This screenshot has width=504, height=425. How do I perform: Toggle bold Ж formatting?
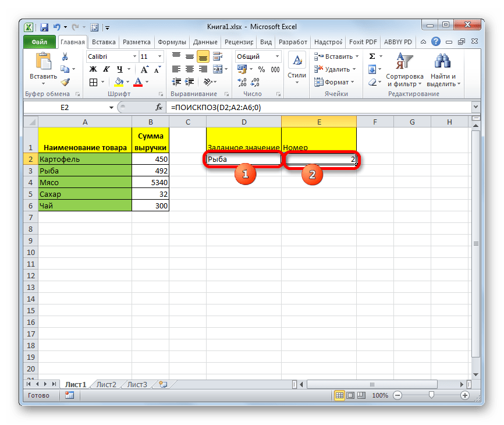[x=93, y=69]
